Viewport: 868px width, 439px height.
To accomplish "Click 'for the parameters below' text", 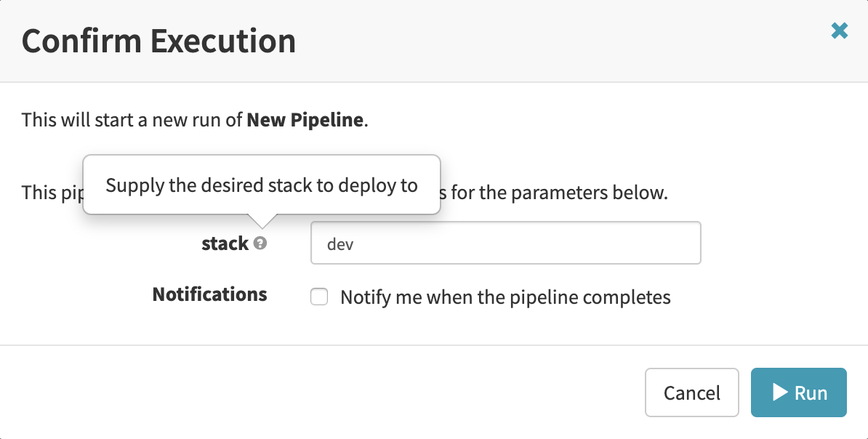I will (x=560, y=193).
